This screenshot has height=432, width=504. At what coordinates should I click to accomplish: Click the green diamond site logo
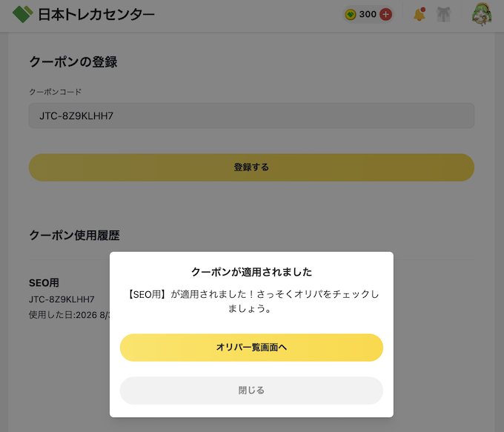pyautogui.click(x=22, y=14)
